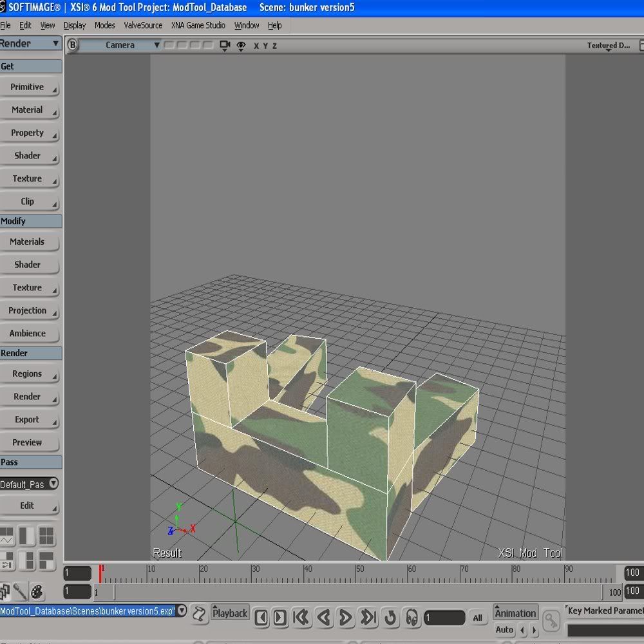Open the Animation menu
Viewport: 644px width, 644px height.
point(515,613)
